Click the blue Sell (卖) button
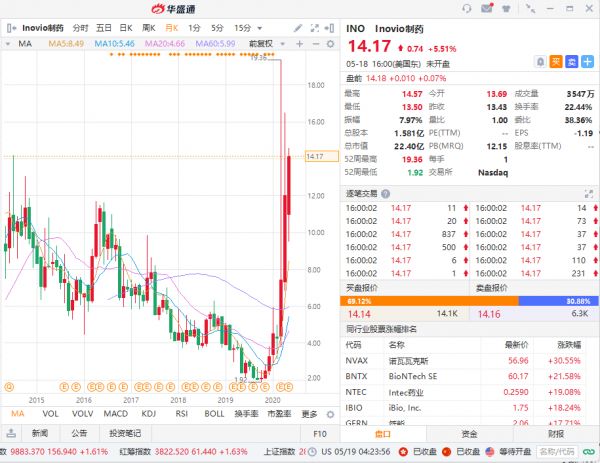Viewport: 600px width, 463px height. pyautogui.click(x=572, y=61)
